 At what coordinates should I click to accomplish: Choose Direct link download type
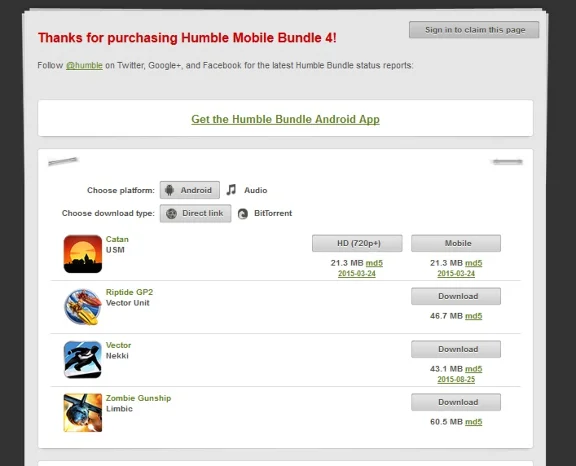(195, 213)
